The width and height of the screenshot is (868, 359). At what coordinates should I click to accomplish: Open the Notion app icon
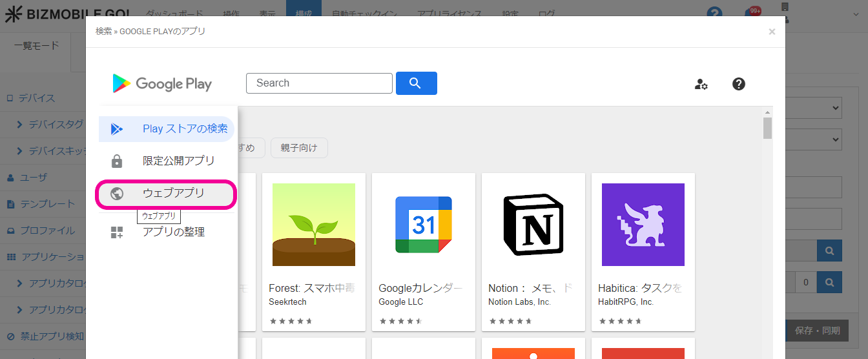[533, 225]
